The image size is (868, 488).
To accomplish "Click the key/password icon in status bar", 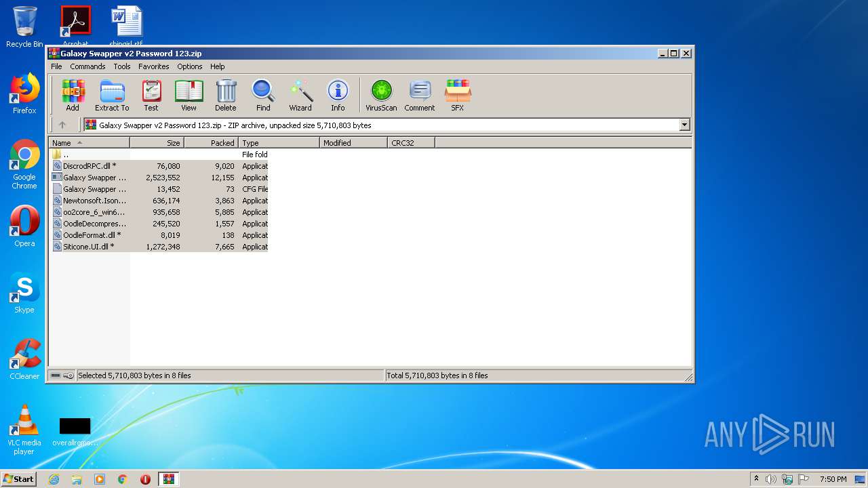I will click(68, 375).
